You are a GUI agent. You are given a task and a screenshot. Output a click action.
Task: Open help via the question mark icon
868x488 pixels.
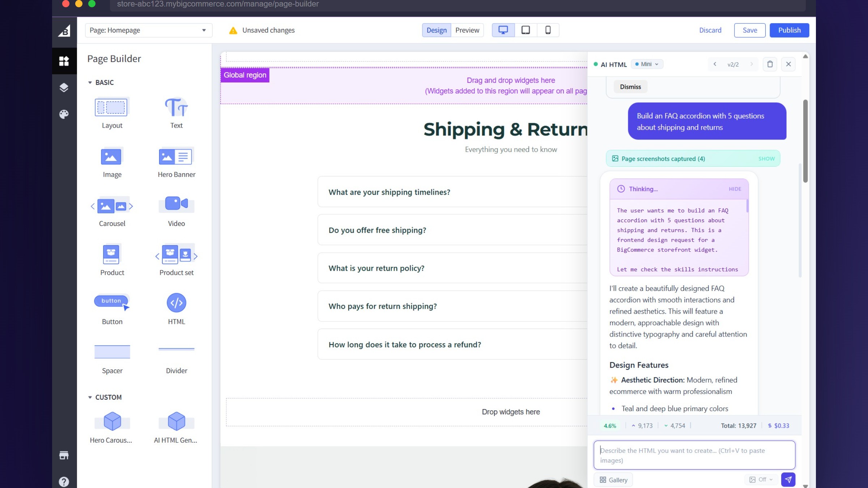coord(64,481)
